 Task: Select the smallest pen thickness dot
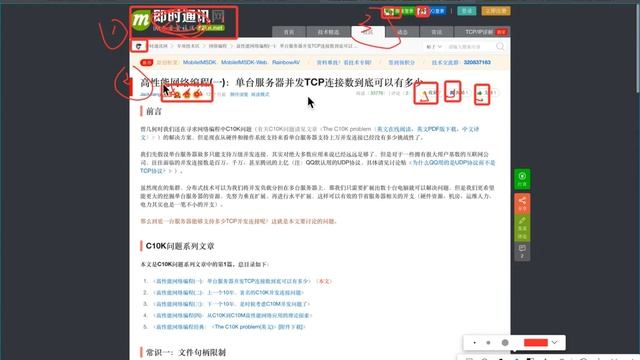tap(474, 343)
